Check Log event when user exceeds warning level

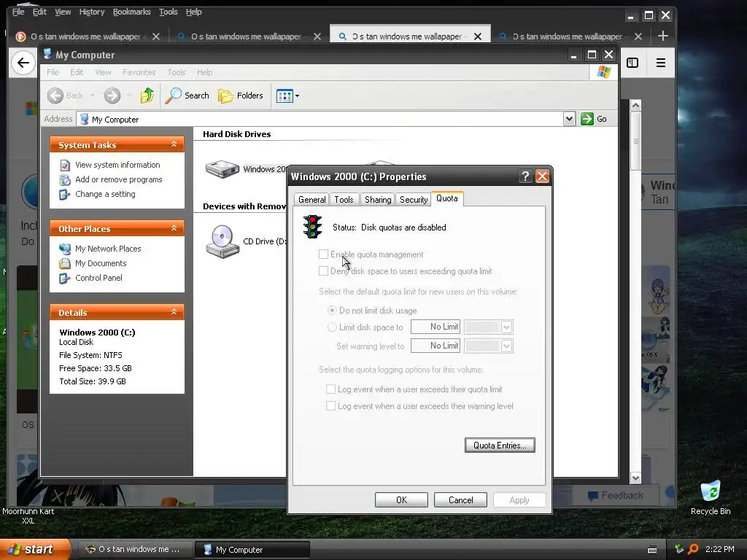coord(330,405)
